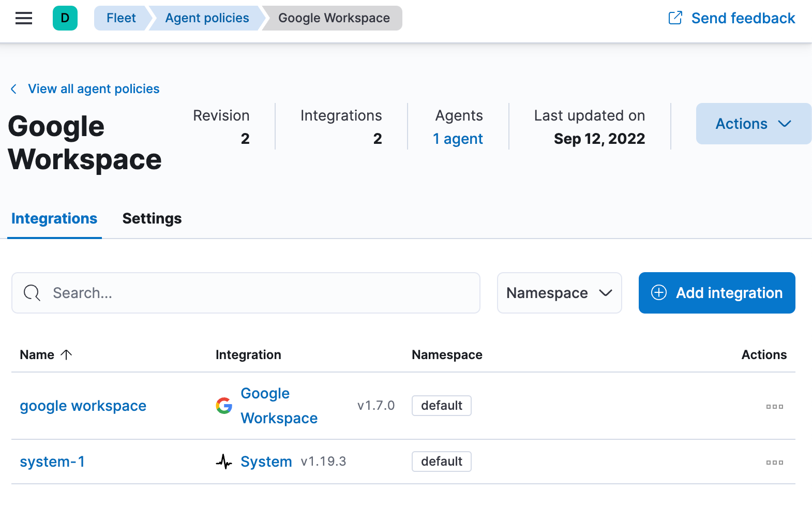
Task: Click version v1.19.3 text
Action: [x=323, y=462]
